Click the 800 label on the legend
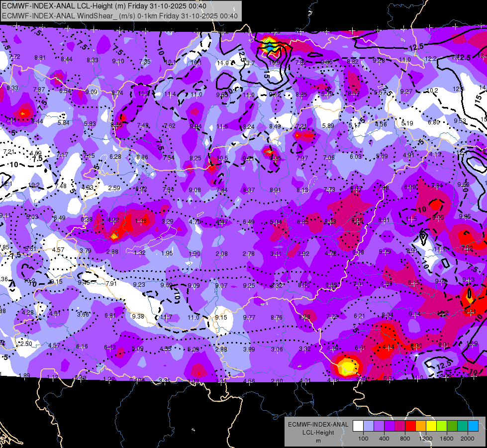The image size is (487, 448). (x=405, y=439)
